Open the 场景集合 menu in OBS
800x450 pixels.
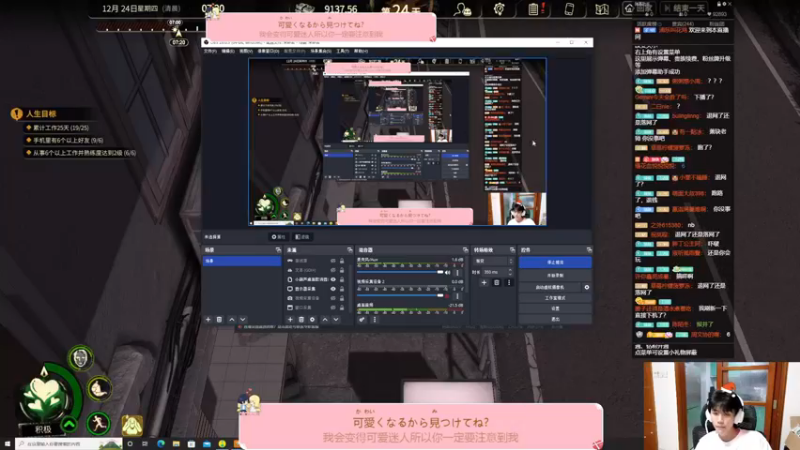pos(321,51)
